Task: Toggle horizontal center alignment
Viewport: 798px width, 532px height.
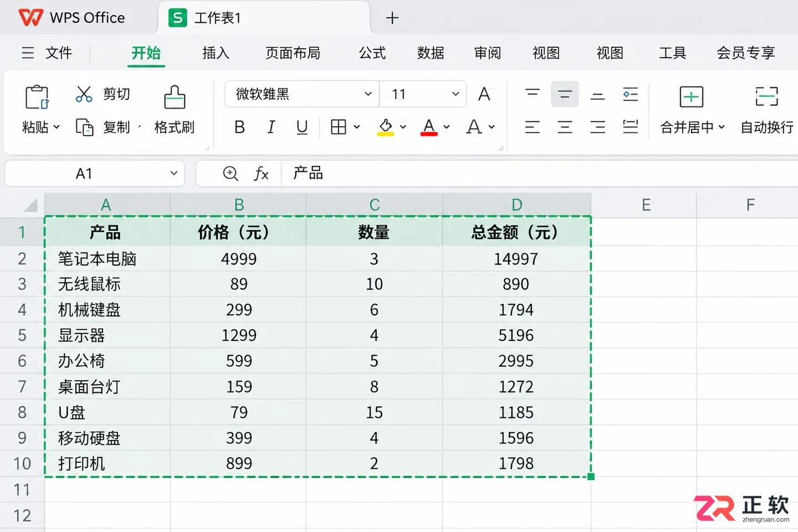Action: (565, 127)
